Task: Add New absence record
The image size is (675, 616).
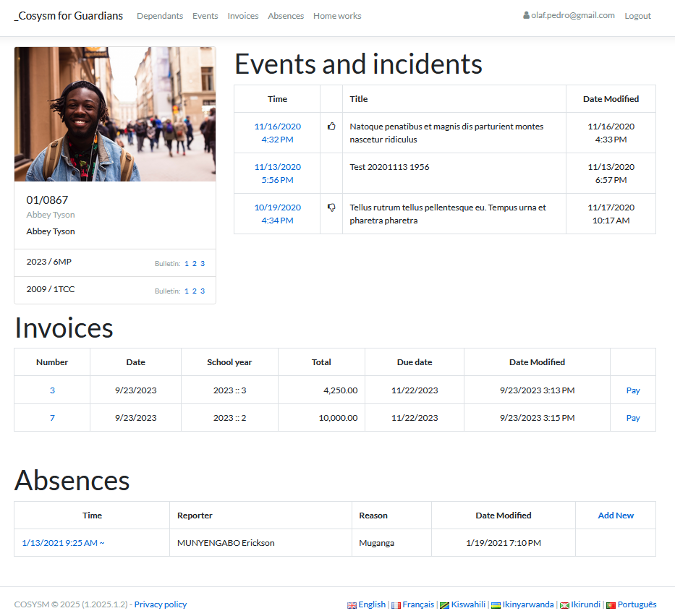Action: pos(616,516)
